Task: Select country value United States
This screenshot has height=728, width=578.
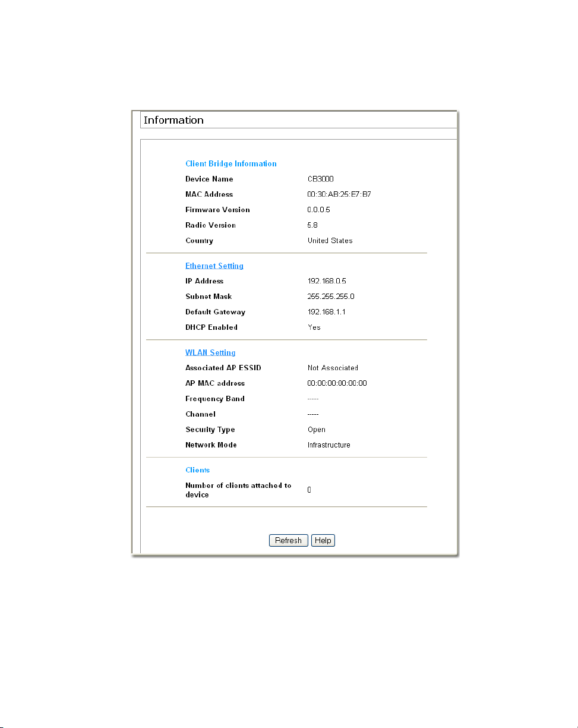Action: pos(330,241)
